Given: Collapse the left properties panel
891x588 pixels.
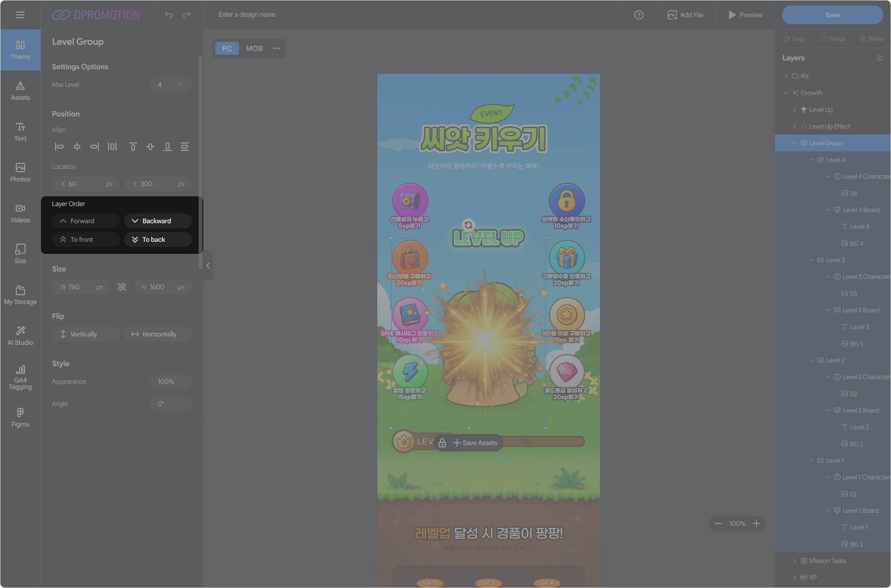Looking at the screenshot, I should tap(208, 265).
